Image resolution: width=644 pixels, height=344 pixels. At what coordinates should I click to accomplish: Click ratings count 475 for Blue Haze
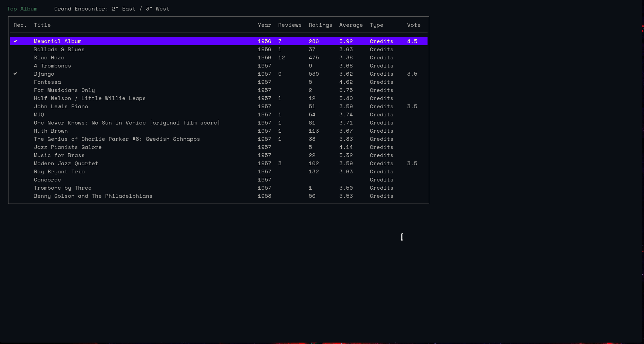[314, 58]
